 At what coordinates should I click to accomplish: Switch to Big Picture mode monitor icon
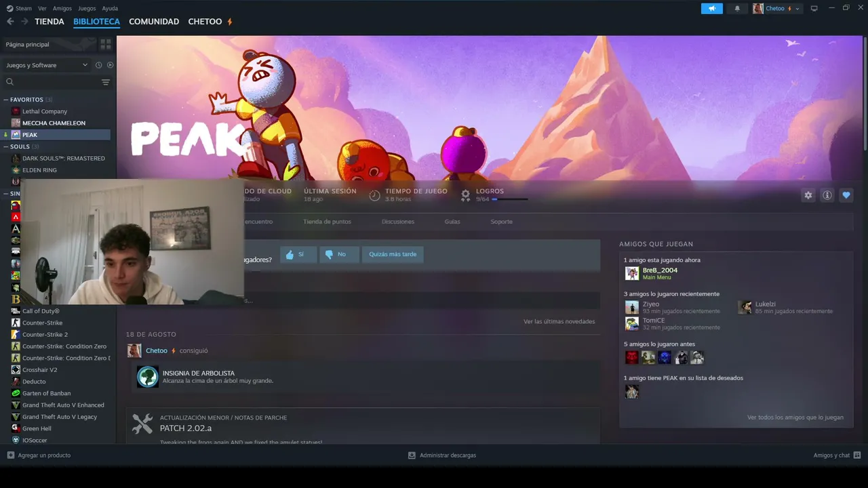814,9
